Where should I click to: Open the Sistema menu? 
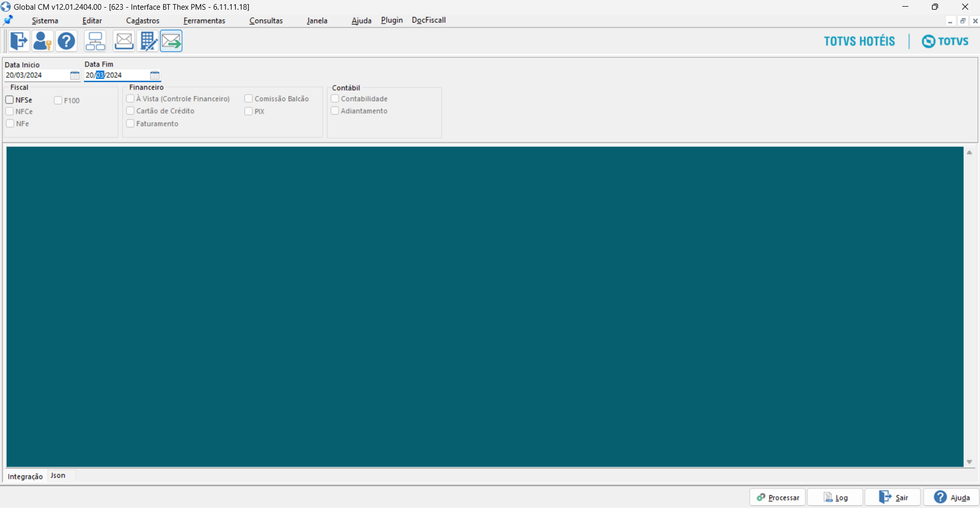(x=45, y=20)
